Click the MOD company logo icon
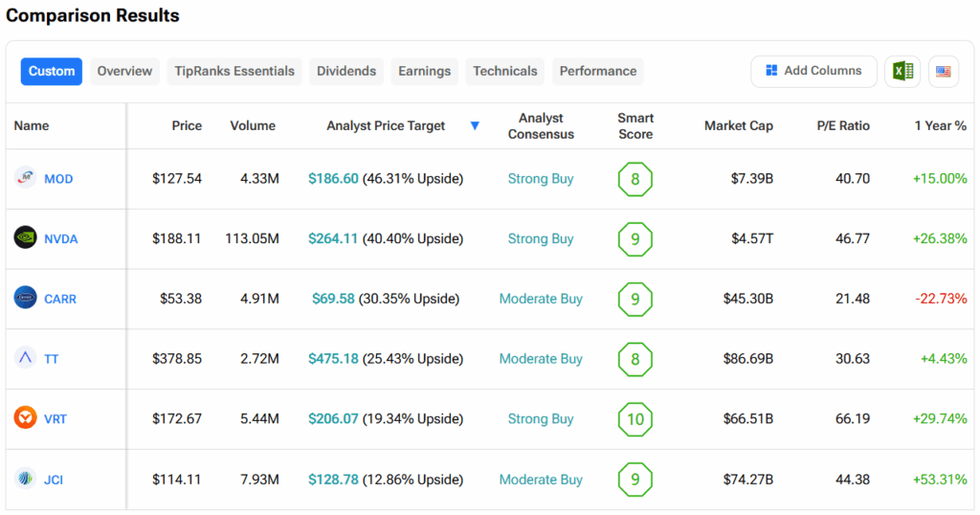980x515 pixels. (x=26, y=178)
